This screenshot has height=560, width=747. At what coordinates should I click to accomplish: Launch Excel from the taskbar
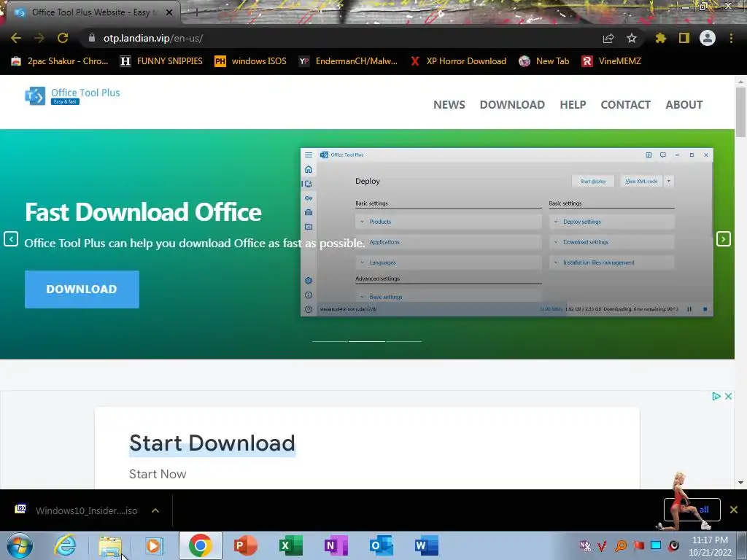290,545
